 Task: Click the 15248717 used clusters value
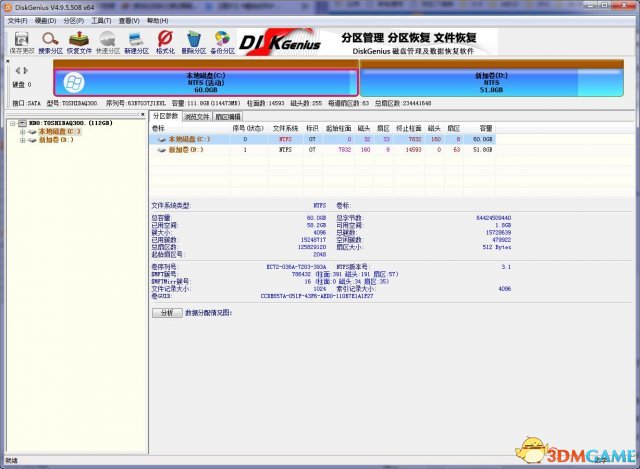tap(313, 240)
